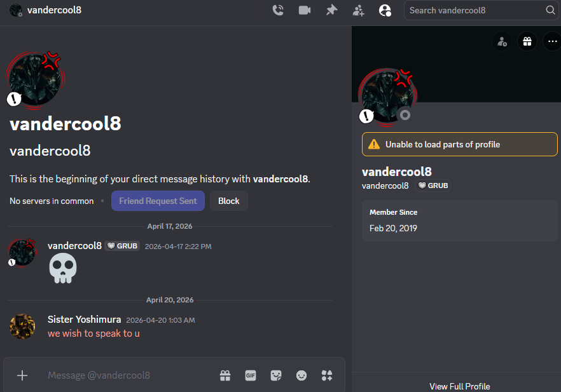Screen dimensions: 561x392
Task: Click the April 17, 2026 date divider
Action: coord(170,226)
